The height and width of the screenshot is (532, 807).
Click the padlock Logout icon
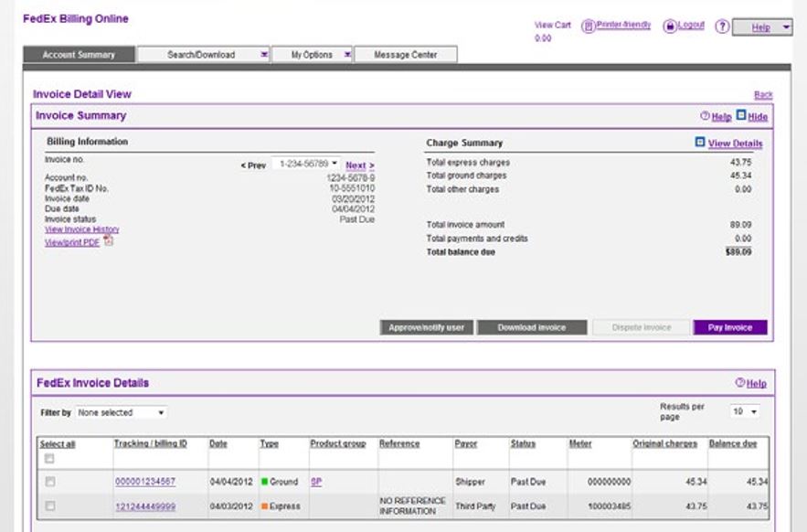point(670,25)
